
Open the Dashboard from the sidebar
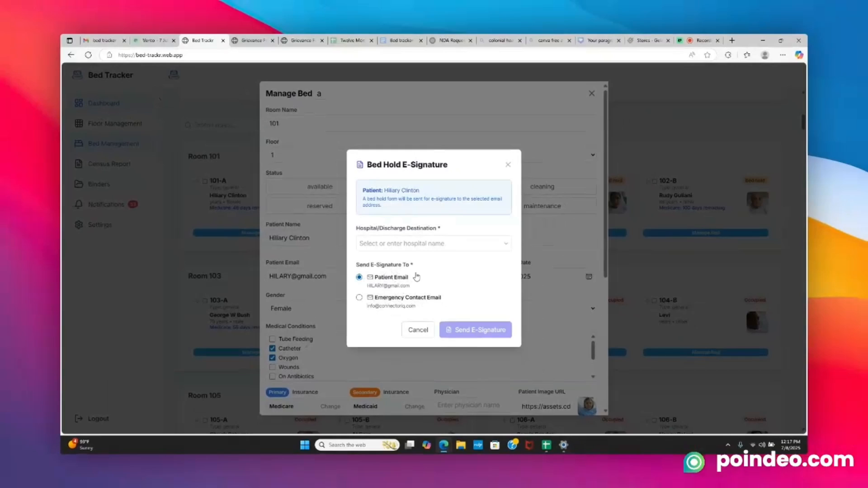pyautogui.click(x=104, y=103)
